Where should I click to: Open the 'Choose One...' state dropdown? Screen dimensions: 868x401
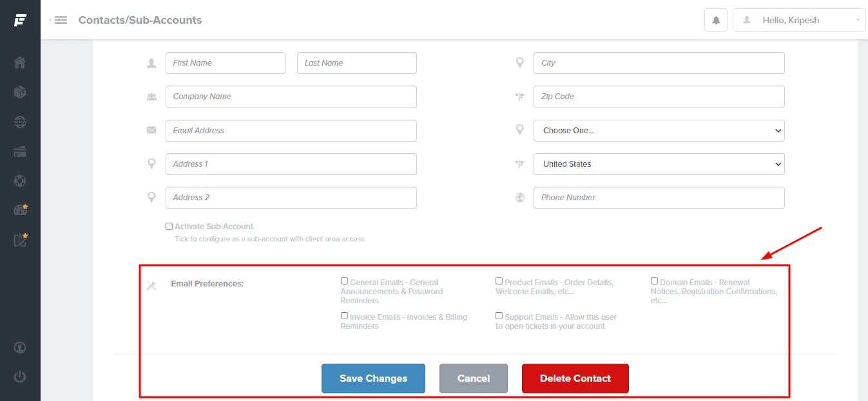pos(659,131)
